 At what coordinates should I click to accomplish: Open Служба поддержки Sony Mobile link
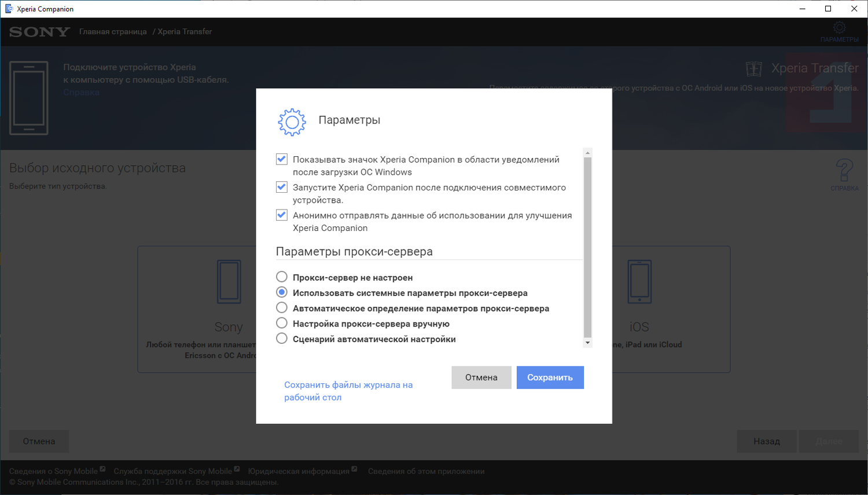pyautogui.click(x=173, y=471)
